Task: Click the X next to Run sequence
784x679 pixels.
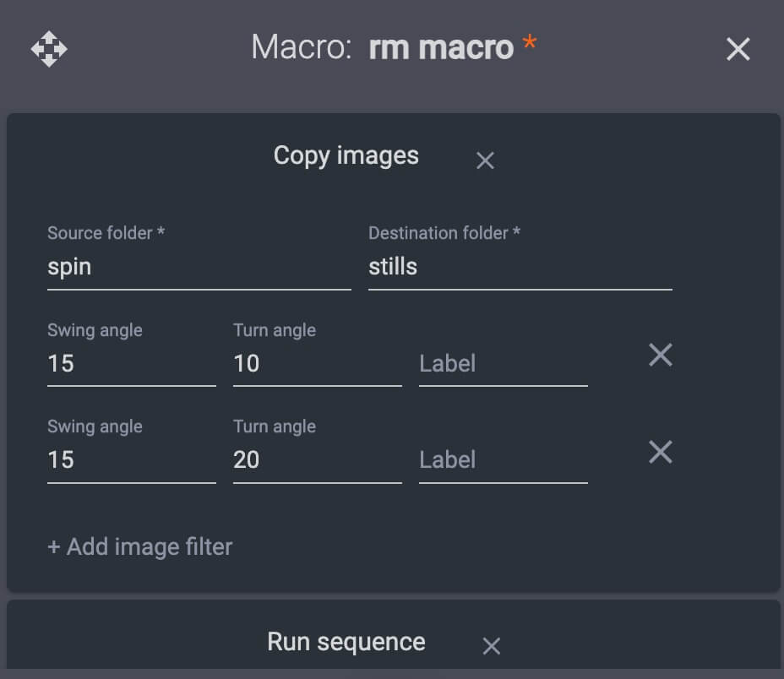Action: 492,645
